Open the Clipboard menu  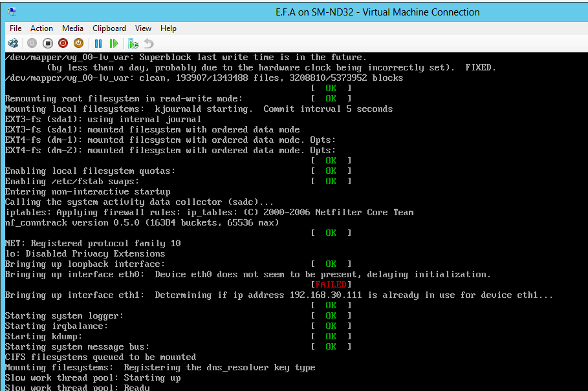click(x=109, y=28)
